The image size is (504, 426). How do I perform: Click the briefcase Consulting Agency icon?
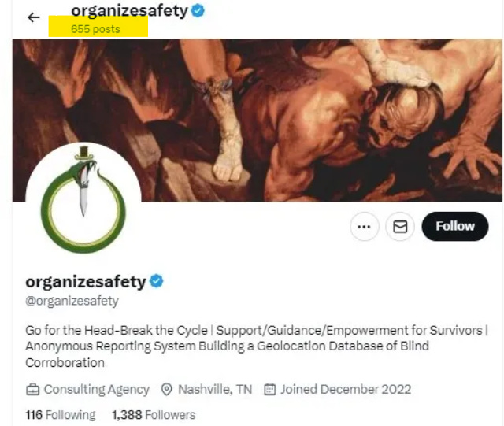(x=32, y=390)
